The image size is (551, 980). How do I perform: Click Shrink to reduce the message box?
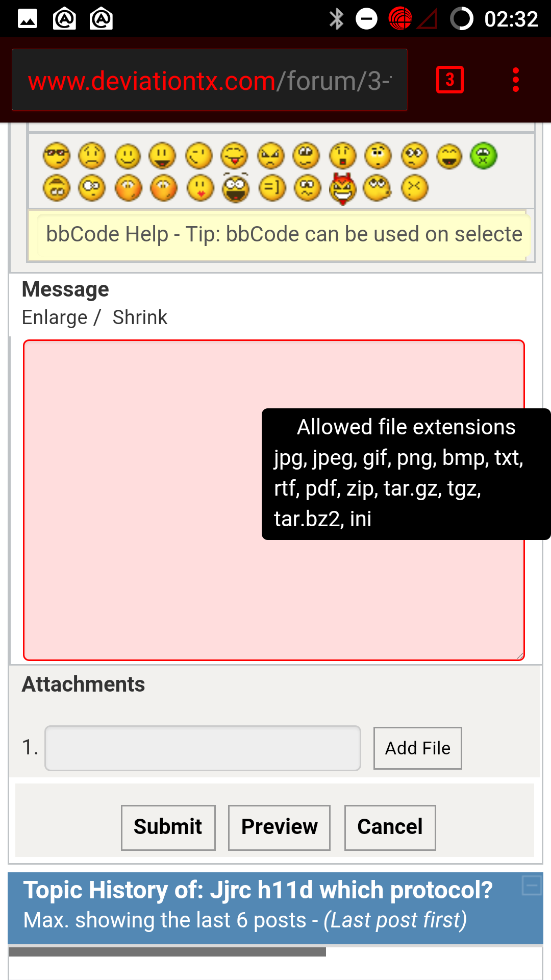[140, 317]
